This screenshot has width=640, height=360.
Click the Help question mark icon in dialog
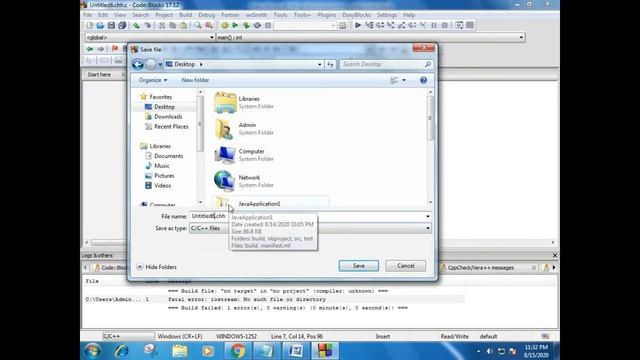423,80
